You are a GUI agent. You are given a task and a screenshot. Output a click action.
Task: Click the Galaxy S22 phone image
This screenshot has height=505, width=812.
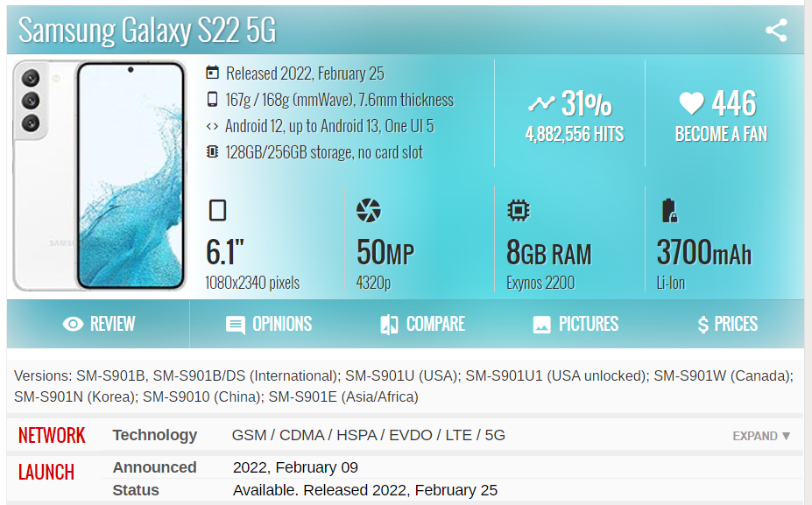[x=100, y=175]
